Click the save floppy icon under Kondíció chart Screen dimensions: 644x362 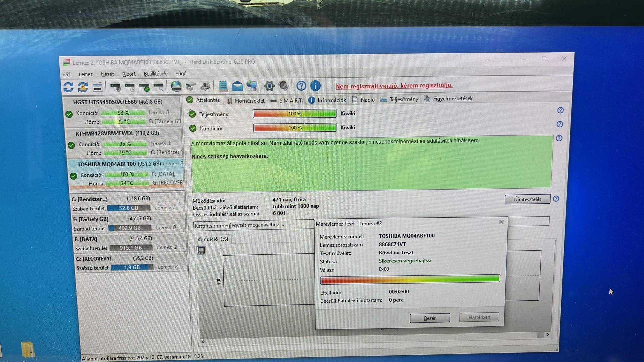click(x=201, y=250)
